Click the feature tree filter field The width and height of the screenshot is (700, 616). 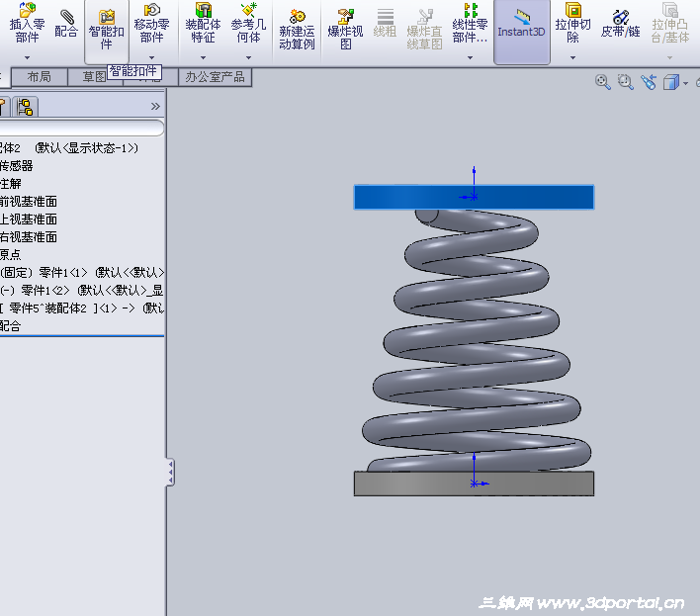click(x=81, y=129)
